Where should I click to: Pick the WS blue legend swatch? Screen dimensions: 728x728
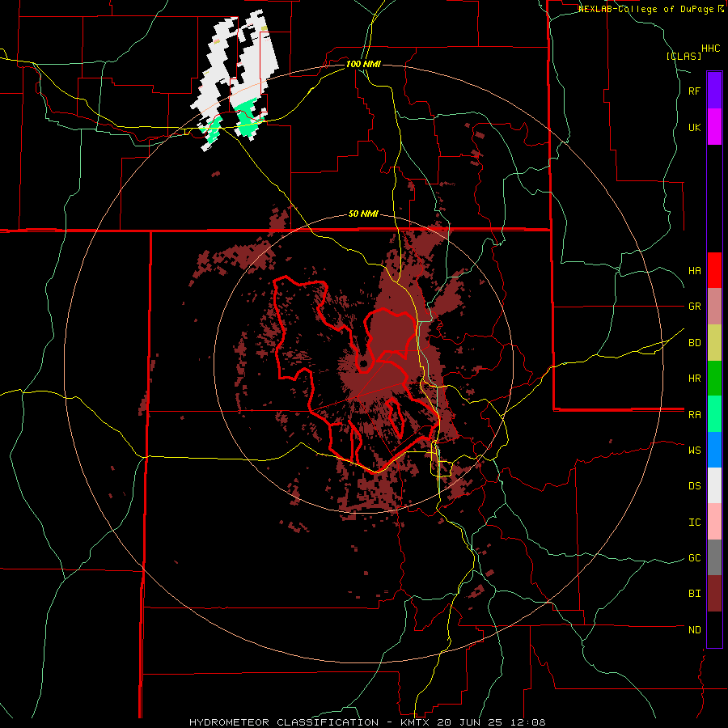coord(714,450)
